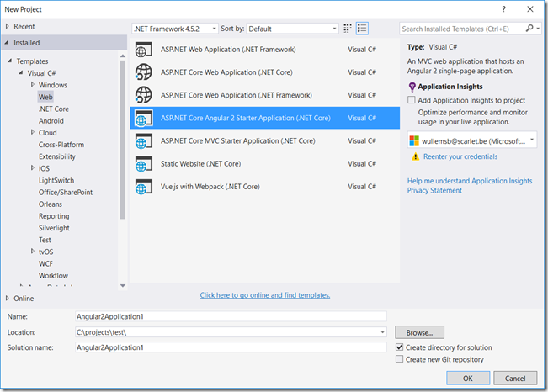The image size is (548, 392).
Task: Select the Workflow category
Action: [53, 276]
